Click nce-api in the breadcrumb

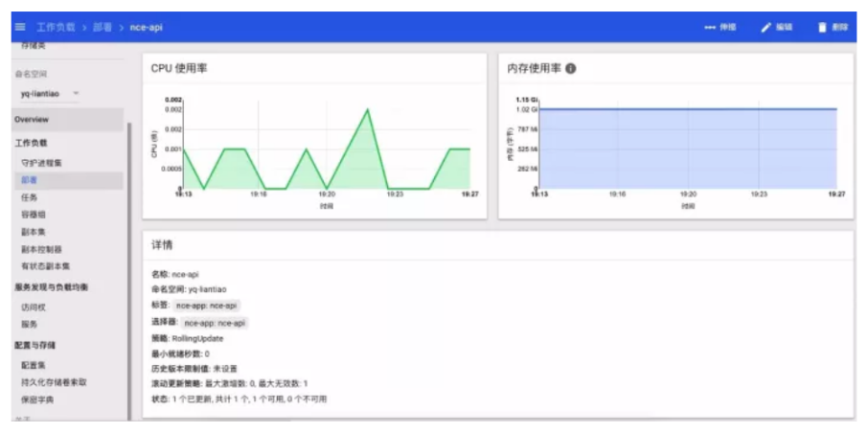click(147, 27)
